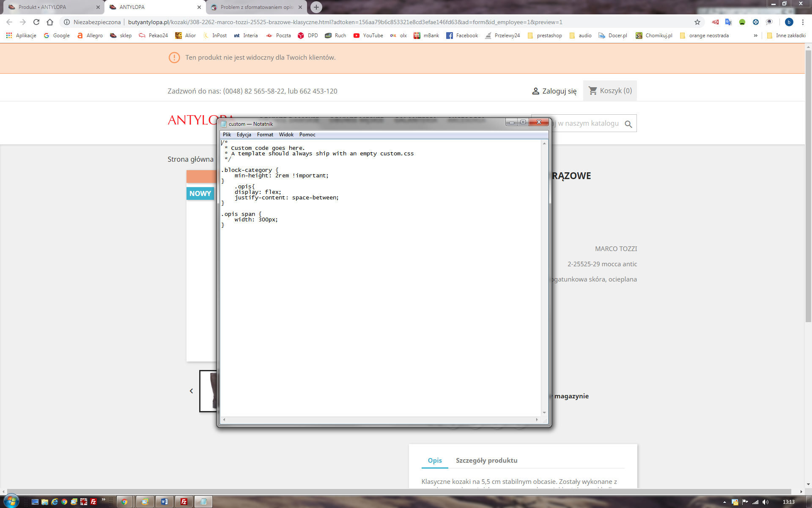
Task: Expand the hidden bookmarks chevron
Action: (755, 36)
